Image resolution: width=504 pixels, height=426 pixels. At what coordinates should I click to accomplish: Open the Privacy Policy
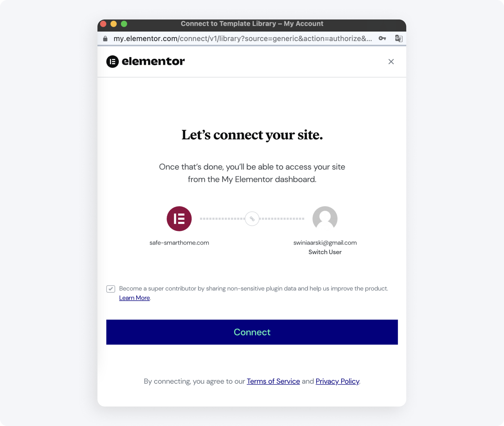click(x=337, y=381)
